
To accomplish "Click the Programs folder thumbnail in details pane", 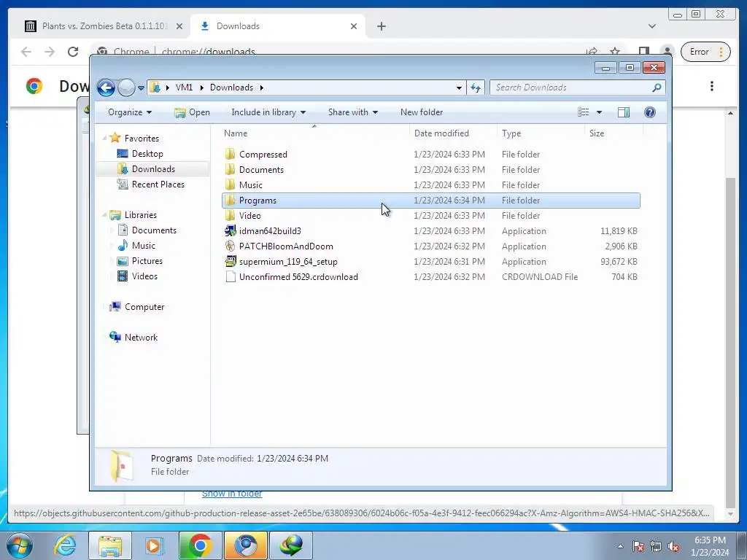I will [x=122, y=466].
